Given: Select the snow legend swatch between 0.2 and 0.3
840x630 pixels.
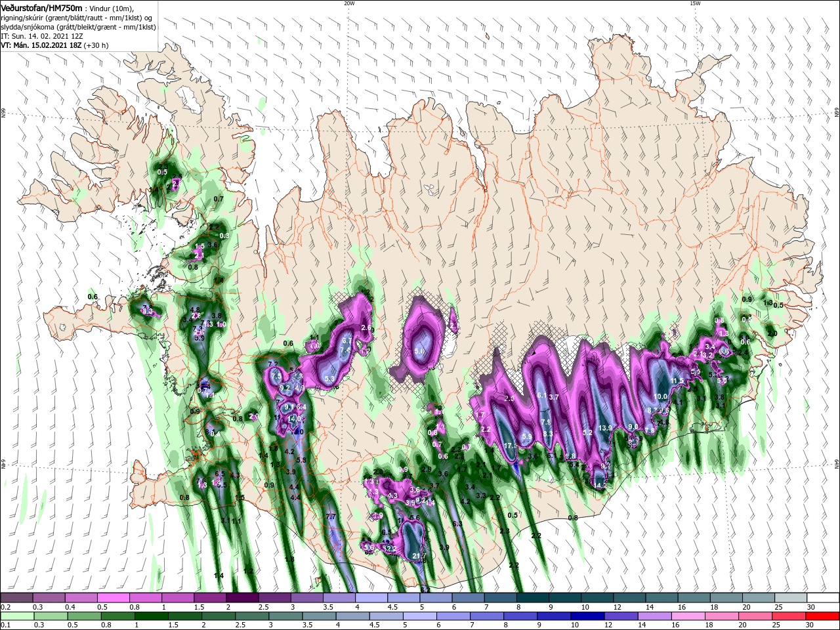Looking at the screenshot, I should coord(16,598).
